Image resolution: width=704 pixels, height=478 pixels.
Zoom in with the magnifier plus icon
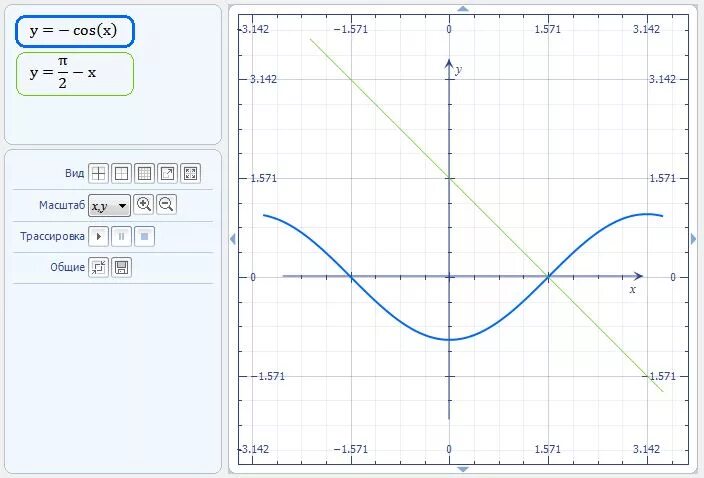144,204
